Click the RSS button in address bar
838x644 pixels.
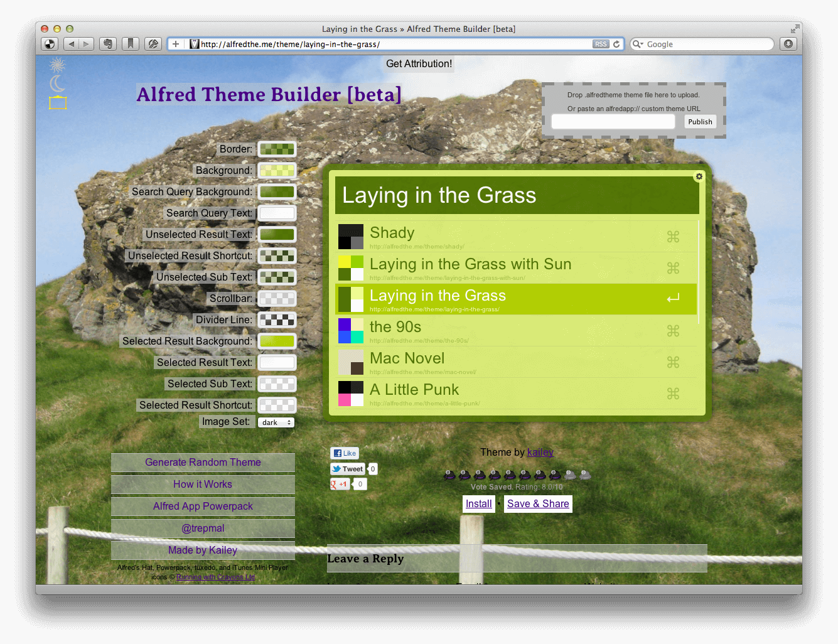[600, 44]
